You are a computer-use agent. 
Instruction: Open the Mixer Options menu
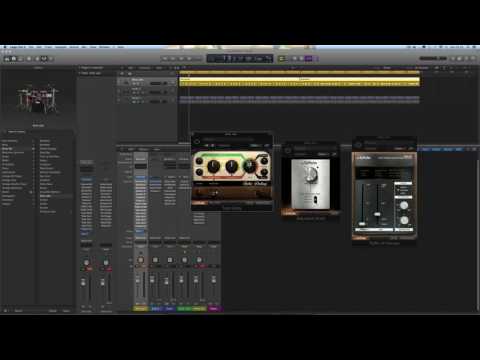[143, 149]
